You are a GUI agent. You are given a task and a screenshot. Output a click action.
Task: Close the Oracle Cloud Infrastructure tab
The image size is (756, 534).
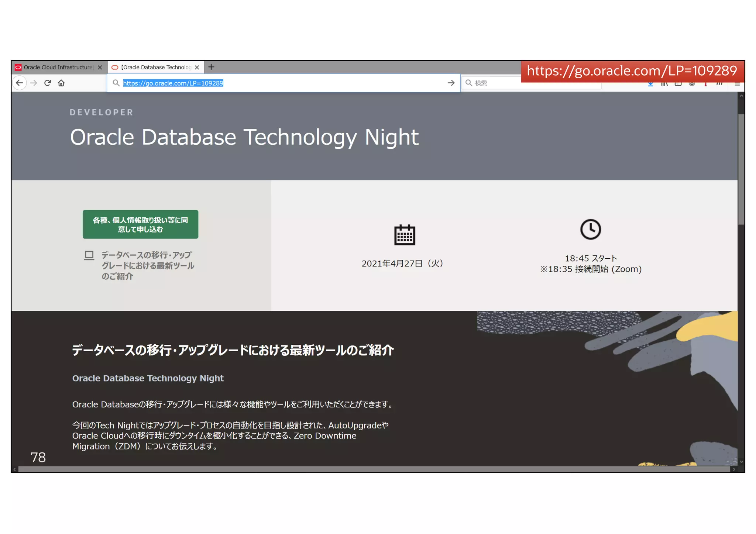point(100,68)
